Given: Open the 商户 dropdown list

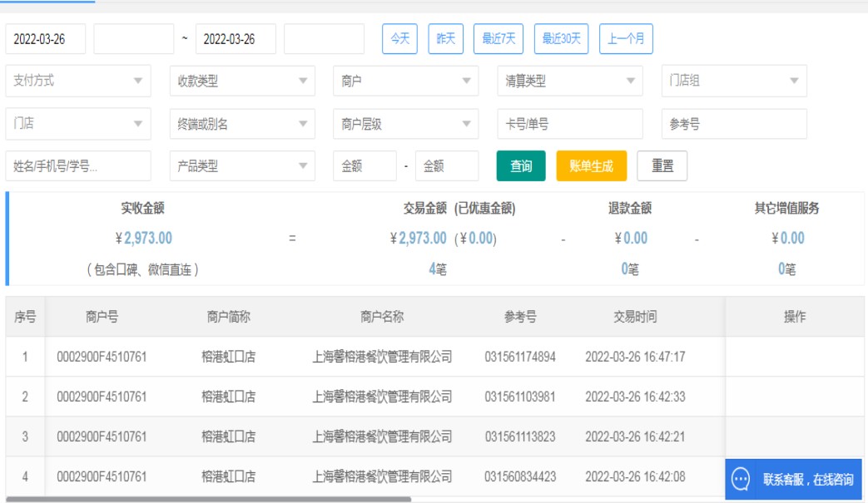Looking at the screenshot, I should pyautogui.click(x=405, y=81).
